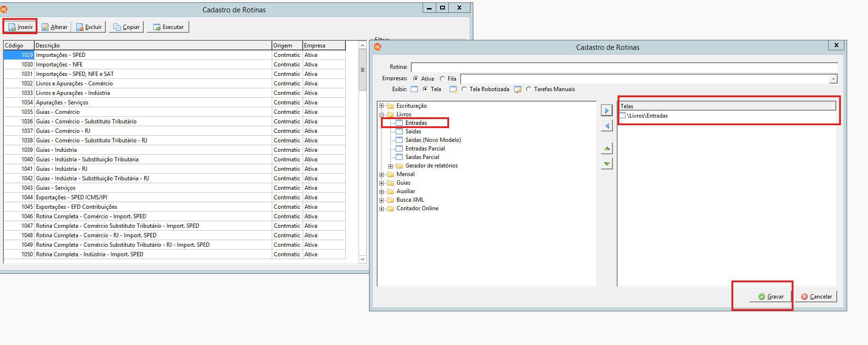This screenshot has width=868, height=345.
Task: Expand the Guias folder node
Action: 381,183
